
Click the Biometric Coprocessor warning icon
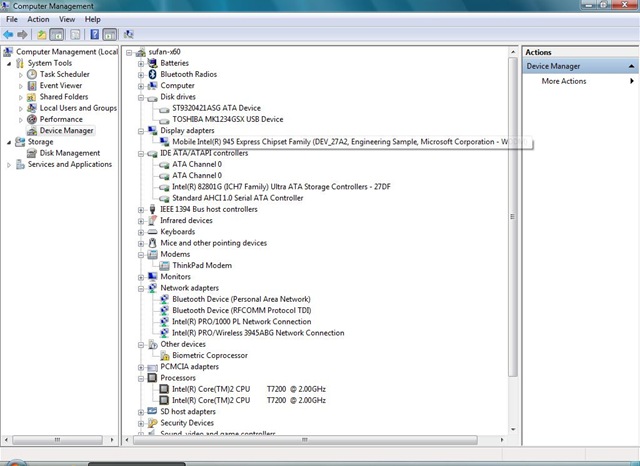click(x=164, y=355)
